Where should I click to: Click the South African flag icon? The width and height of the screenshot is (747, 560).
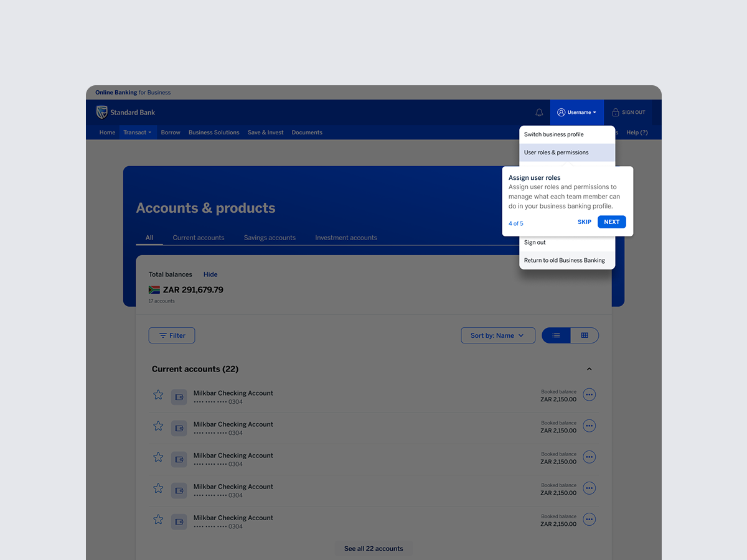pyautogui.click(x=154, y=290)
